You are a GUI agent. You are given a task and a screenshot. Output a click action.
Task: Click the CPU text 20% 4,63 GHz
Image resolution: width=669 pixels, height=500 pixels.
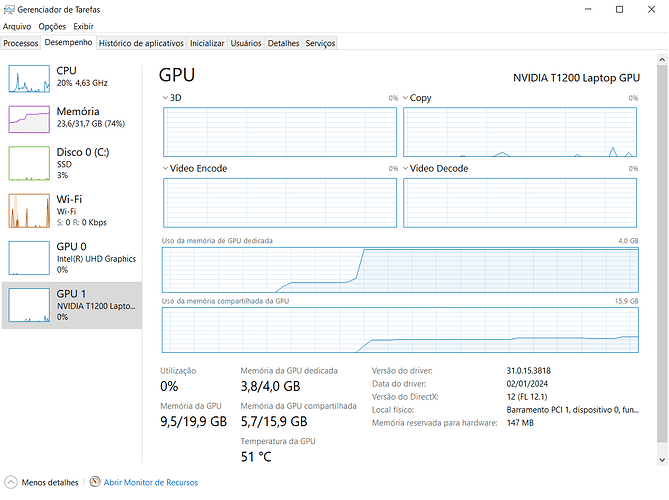82,83
